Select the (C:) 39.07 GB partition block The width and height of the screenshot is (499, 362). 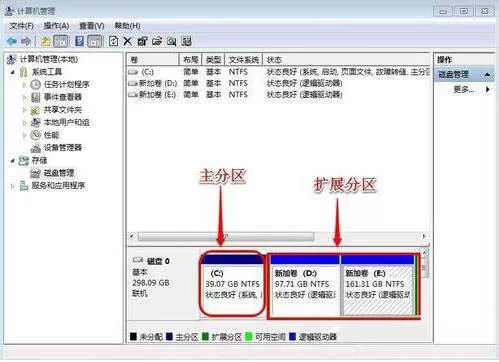[233, 284]
